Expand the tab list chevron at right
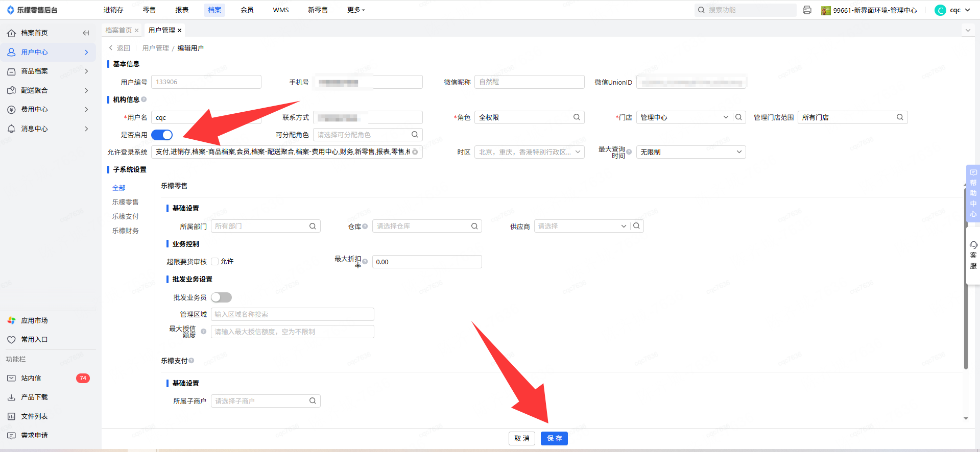The width and height of the screenshot is (980, 452). pyautogui.click(x=967, y=30)
